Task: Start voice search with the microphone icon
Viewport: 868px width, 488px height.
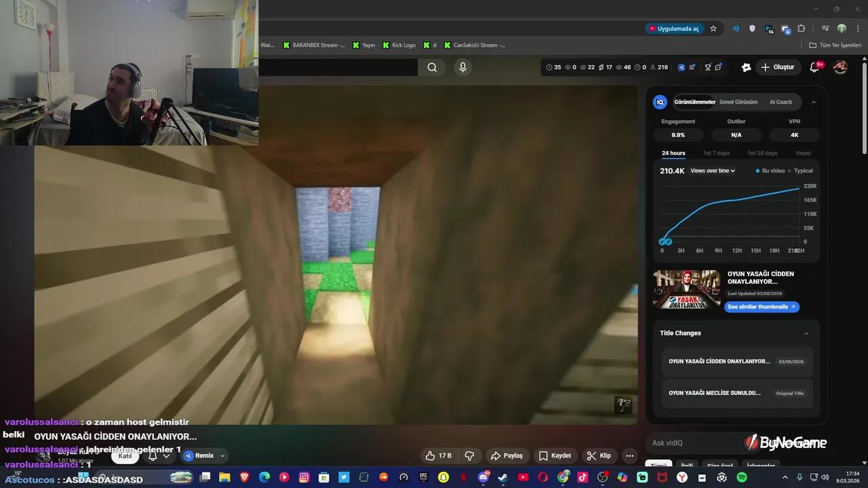Action: coord(462,67)
